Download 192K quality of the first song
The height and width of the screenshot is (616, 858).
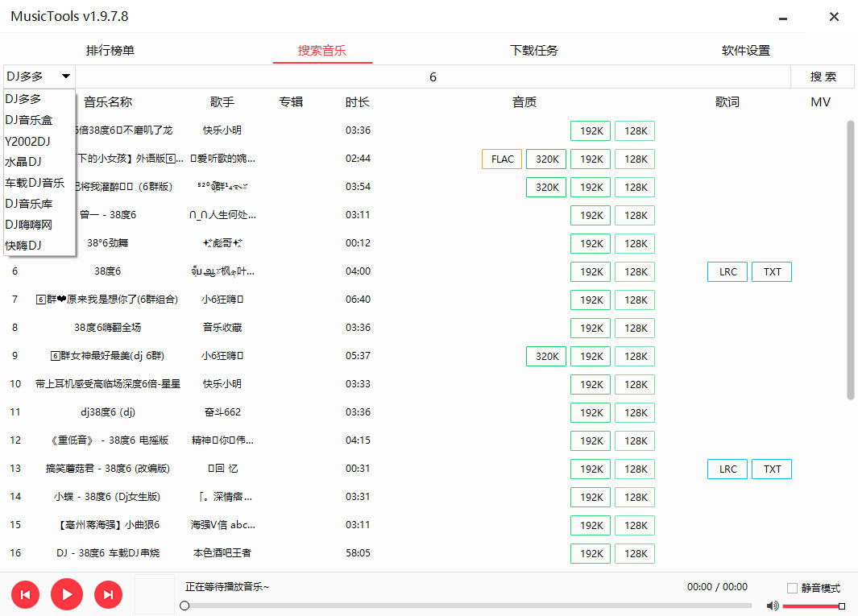click(590, 130)
